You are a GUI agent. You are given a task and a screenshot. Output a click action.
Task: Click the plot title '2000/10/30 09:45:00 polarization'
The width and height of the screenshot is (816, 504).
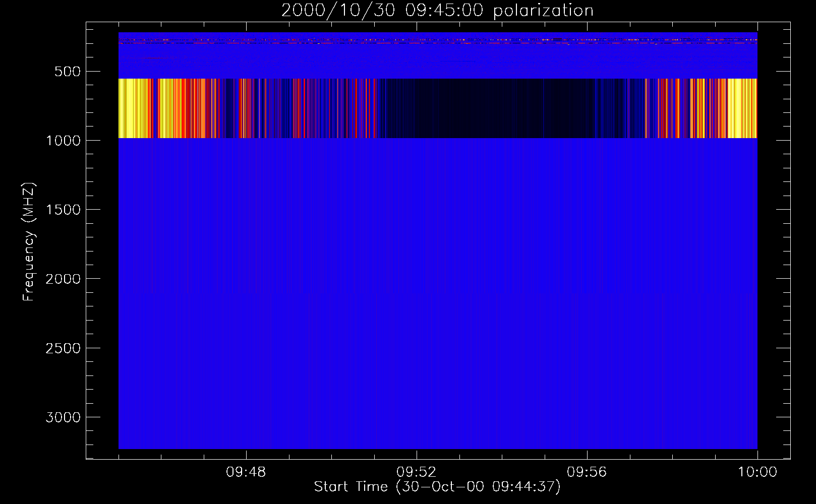pyautogui.click(x=437, y=11)
